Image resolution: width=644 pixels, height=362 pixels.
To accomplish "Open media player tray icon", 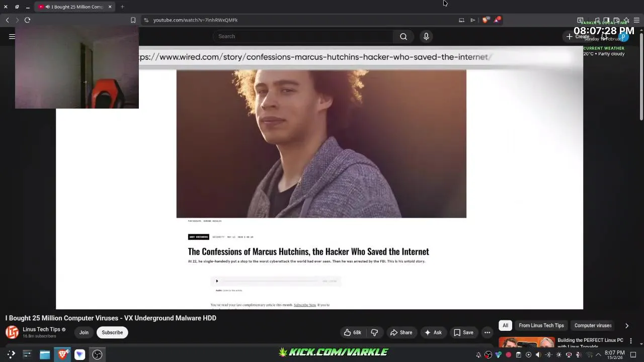I will [528, 355].
